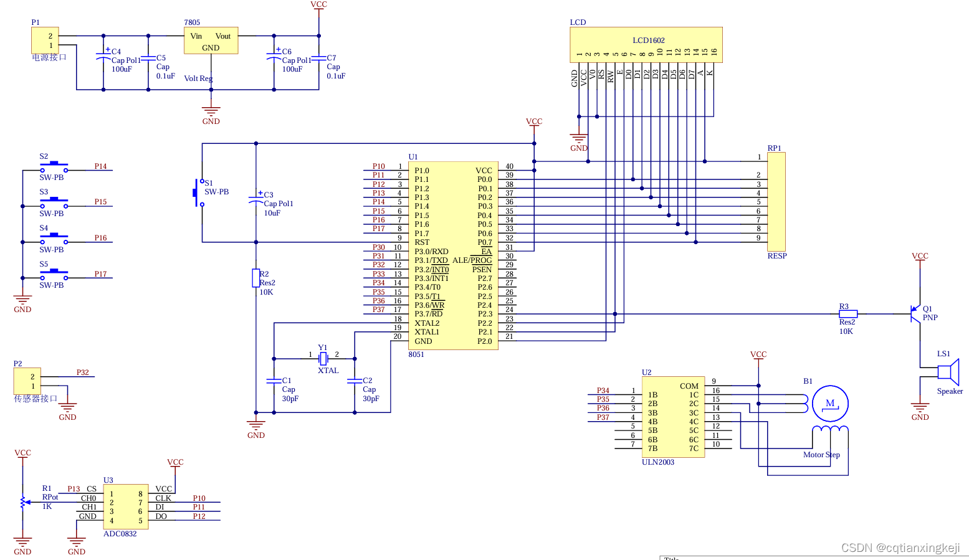Select the XTAL1 pin label on U1
Screen dimensions: 969x560
[427, 332]
